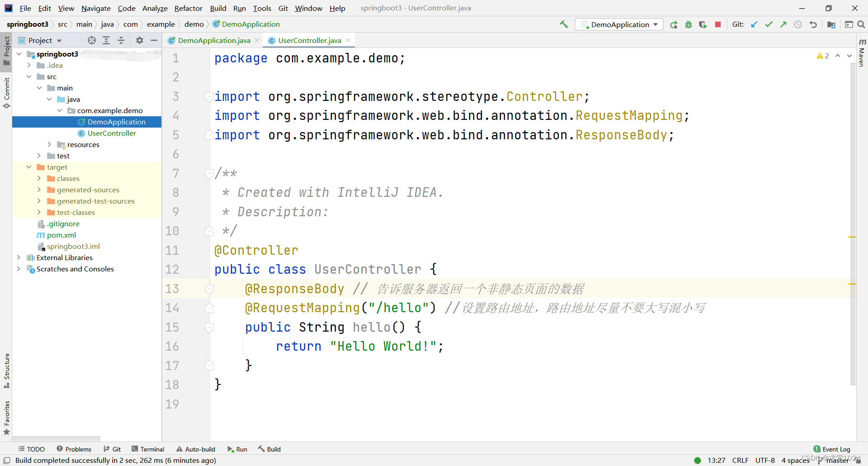This screenshot has width=868, height=466.
Task: Collapse the target folder
Action: 29,167
